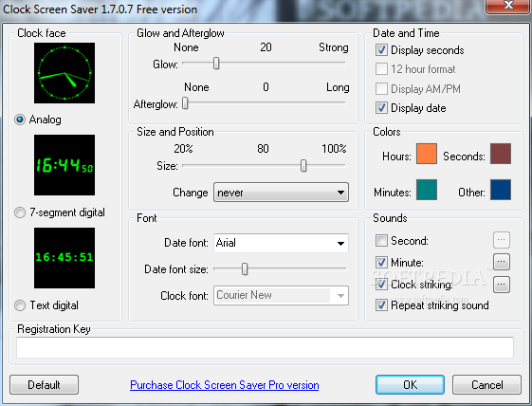The width and height of the screenshot is (532, 406).
Task: Select the 7-segment digital radio button
Action: [20, 212]
